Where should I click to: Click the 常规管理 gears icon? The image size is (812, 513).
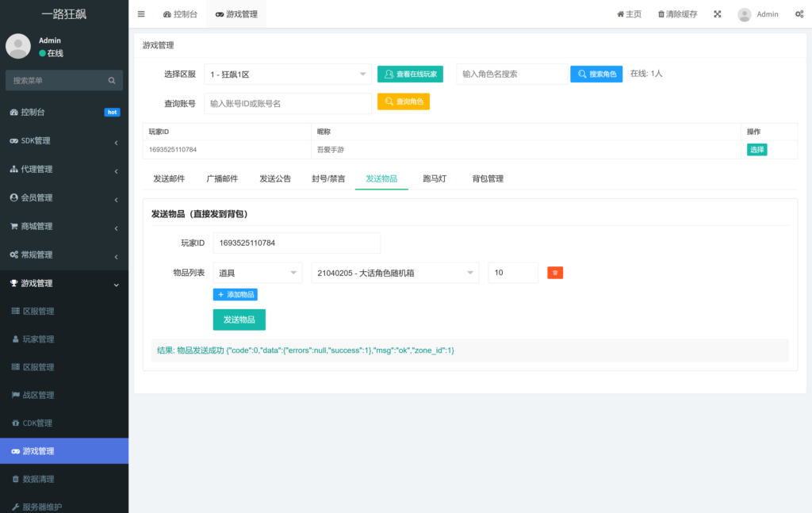point(14,255)
